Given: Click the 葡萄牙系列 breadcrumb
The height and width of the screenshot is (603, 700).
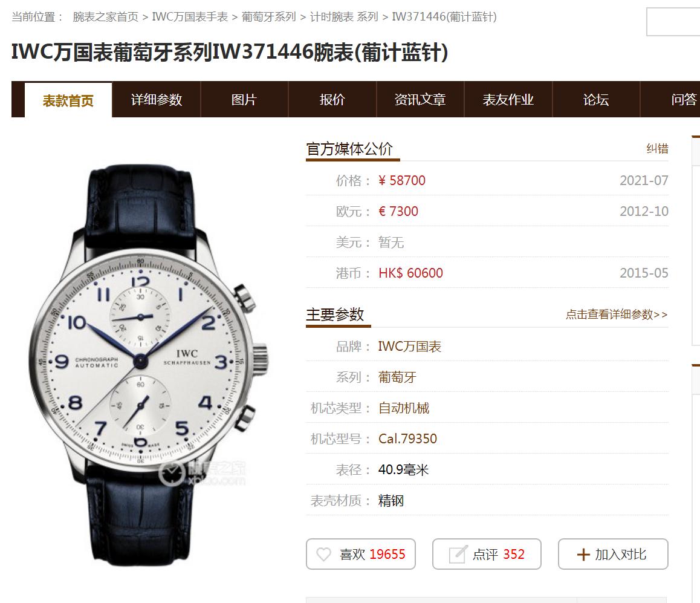Looking at the screenshot, I should point(269,17).
